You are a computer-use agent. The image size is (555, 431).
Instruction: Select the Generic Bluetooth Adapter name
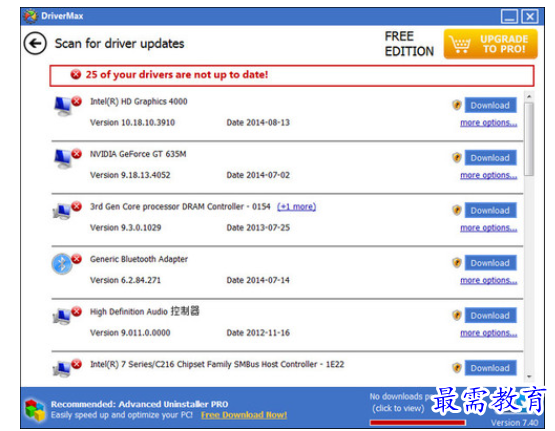point(139,259)
